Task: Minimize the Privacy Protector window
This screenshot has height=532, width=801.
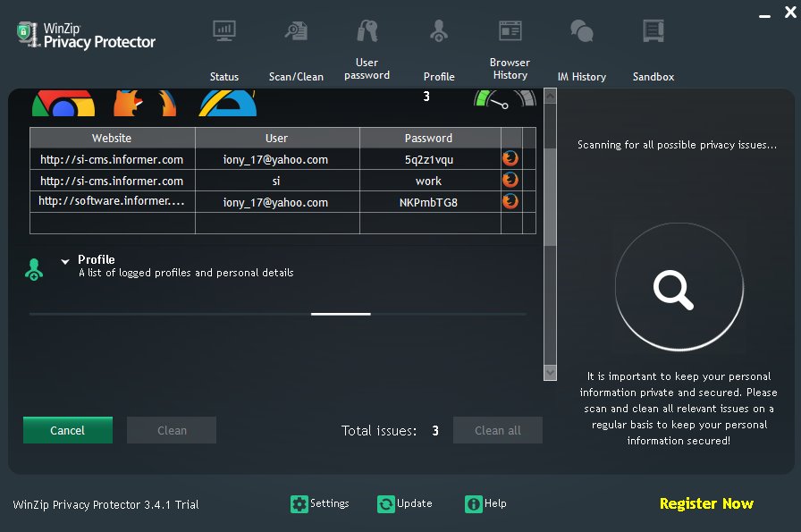Action: coord(764,16)
